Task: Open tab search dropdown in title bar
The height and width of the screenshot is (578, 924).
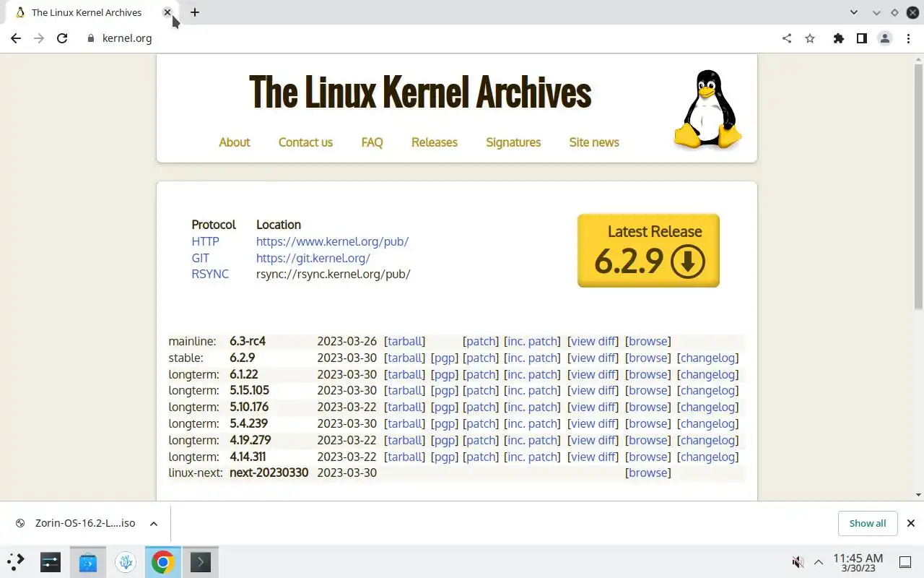Action: coord(854,12)
